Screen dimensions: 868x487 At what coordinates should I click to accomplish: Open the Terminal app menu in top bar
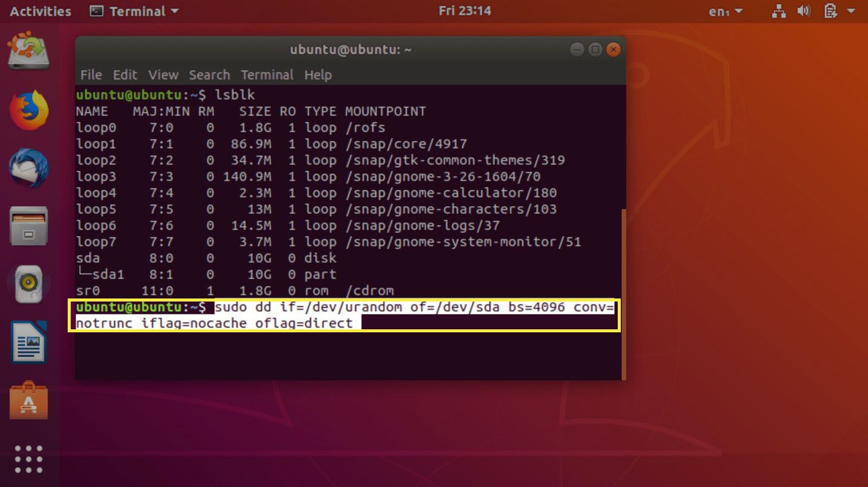click(134, 11)
